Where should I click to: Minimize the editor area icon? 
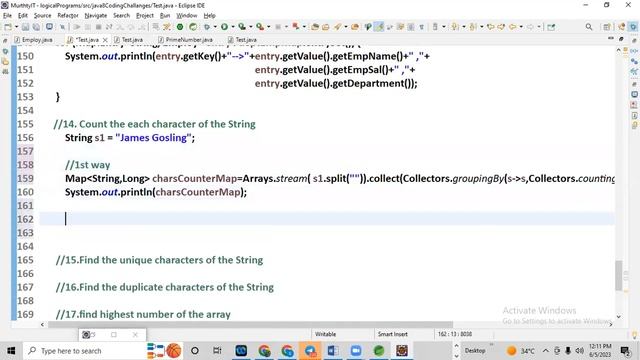(611, 38)
